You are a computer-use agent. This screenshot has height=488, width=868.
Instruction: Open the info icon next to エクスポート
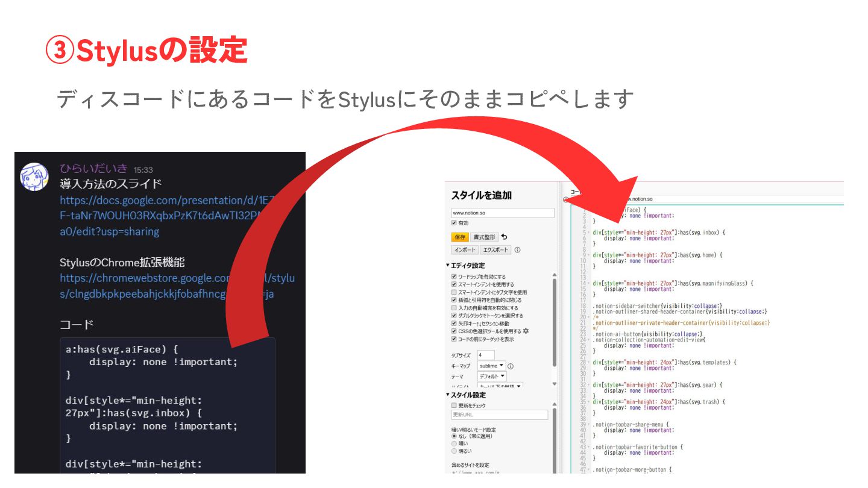517,249
